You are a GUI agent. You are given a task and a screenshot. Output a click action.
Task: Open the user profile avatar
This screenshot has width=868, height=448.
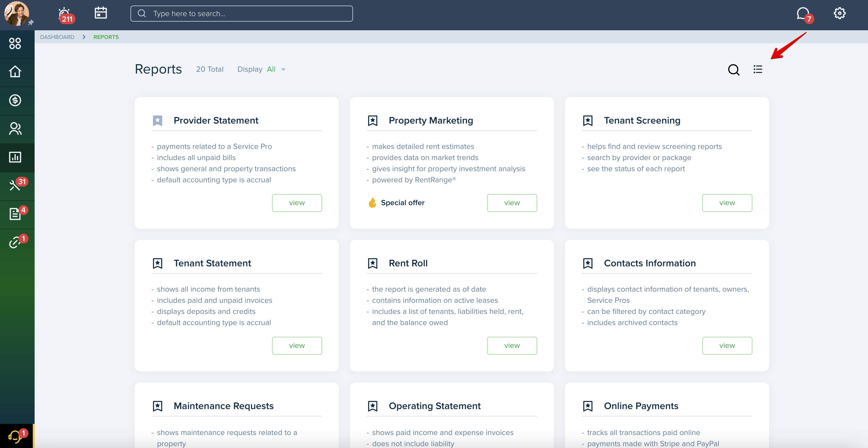click(x=16, y=14)
